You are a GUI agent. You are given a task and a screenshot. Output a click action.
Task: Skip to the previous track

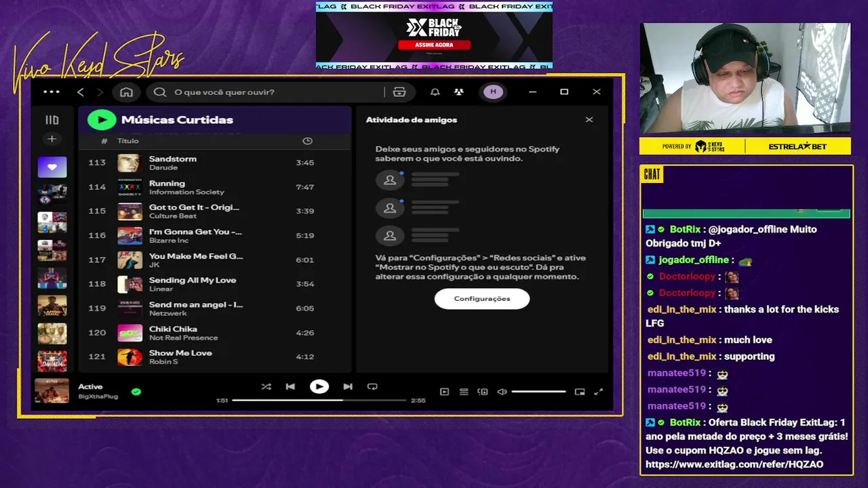click(x=290, y=386)
